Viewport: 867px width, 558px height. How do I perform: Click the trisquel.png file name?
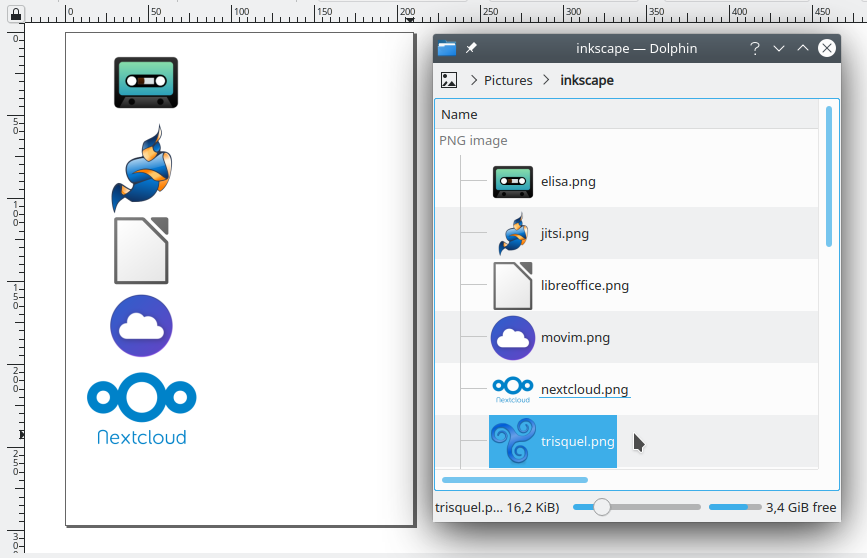[x=578, y=441]
